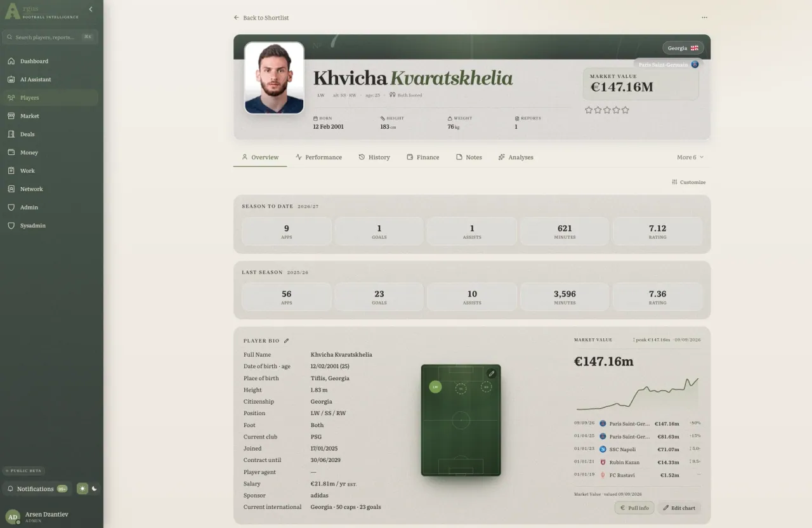The width and height of the screenshot is (812, 528).
Task: Switch to light theme with the sun
Action: (x=82, y=489)
